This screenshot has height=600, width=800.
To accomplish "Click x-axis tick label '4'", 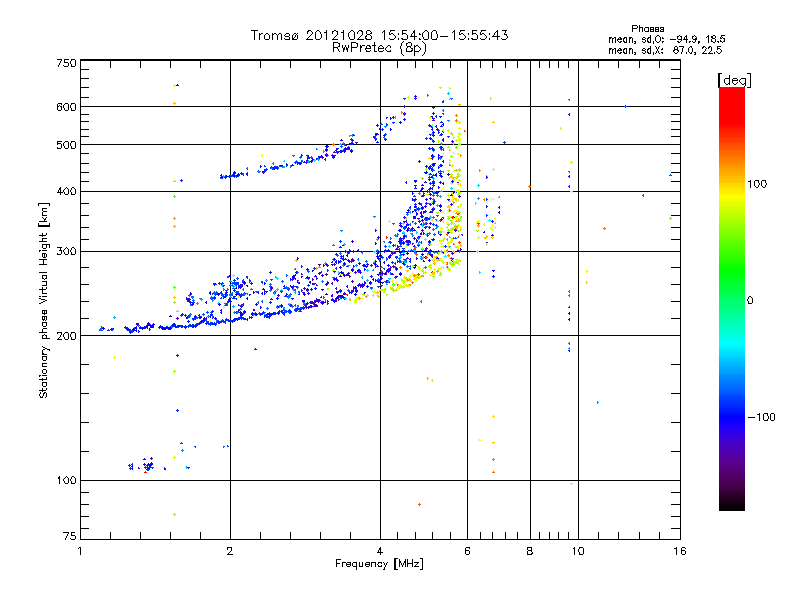I will point(380,551).
